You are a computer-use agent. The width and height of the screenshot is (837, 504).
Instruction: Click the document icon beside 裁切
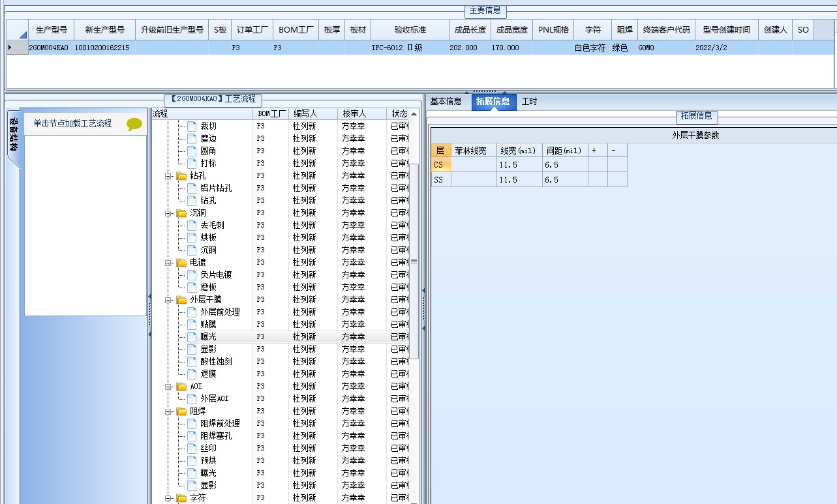click(192, 126)
